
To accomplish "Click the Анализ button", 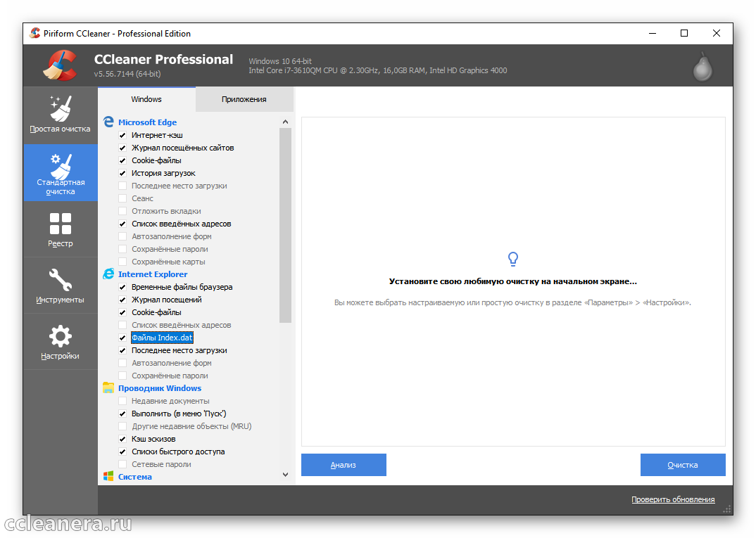I will point(344,465).
